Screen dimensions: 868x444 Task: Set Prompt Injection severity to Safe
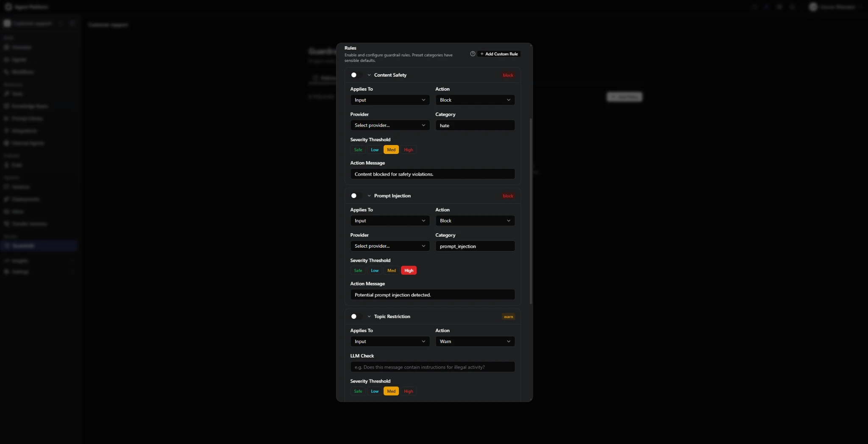(x=358, y=271)
